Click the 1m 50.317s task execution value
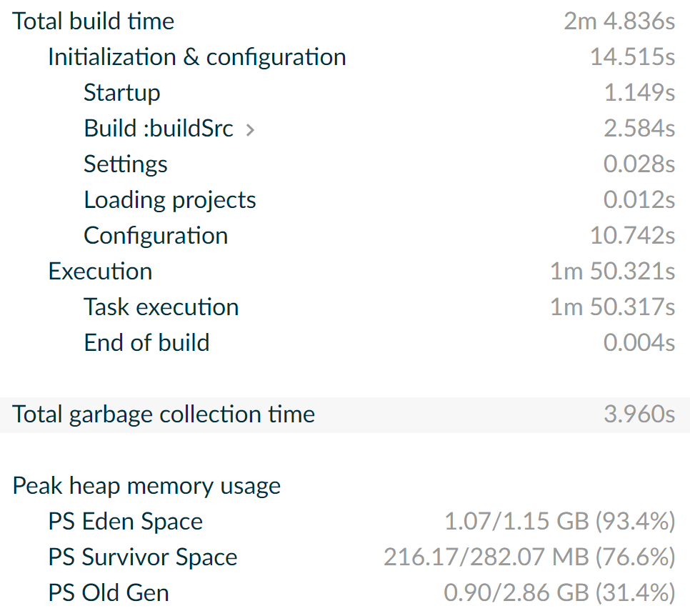 [612, 307]
